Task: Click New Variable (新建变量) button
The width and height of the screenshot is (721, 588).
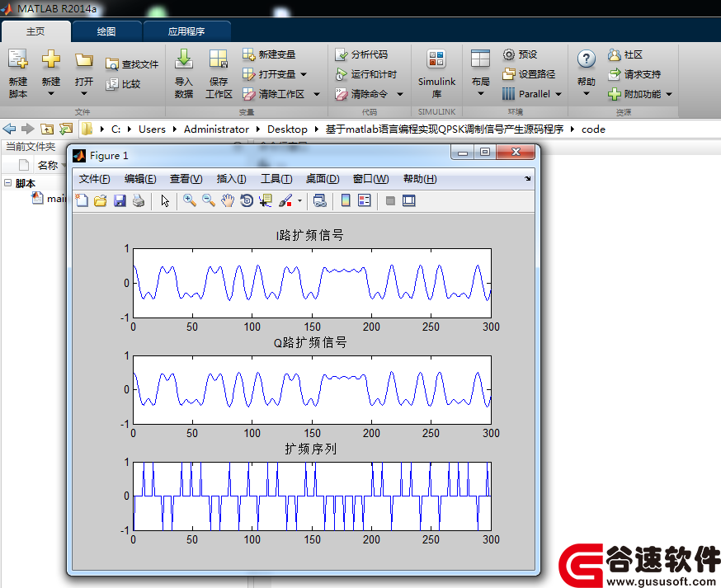Action: [x=269, y=54]
